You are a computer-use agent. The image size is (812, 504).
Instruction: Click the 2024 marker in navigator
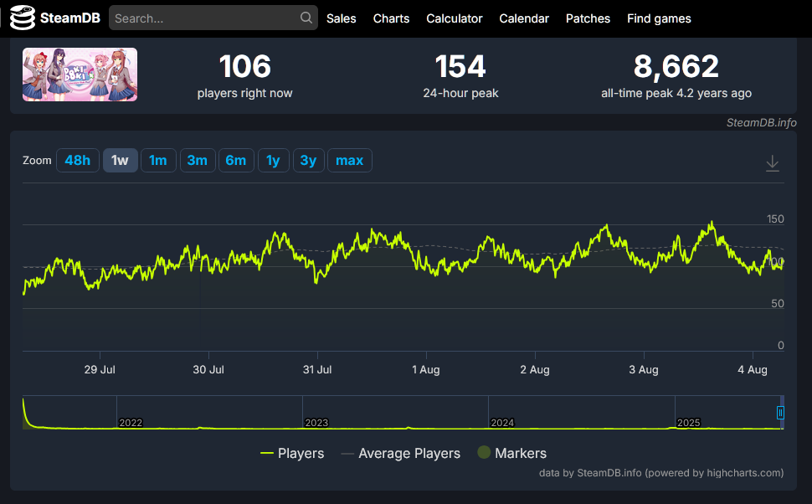click(502, 423)
